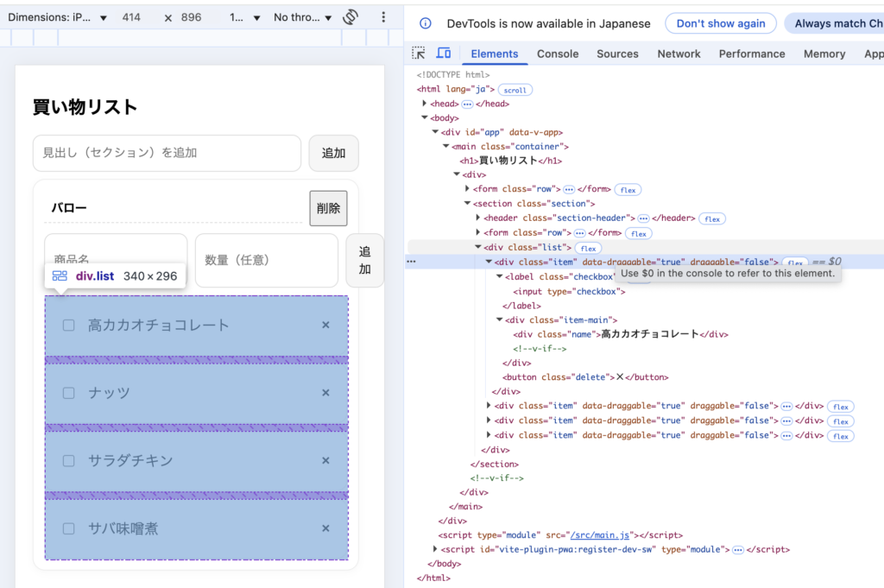884x588 pixels.
Task: Open the /src/main.js script link
Action: pos(599,535)
